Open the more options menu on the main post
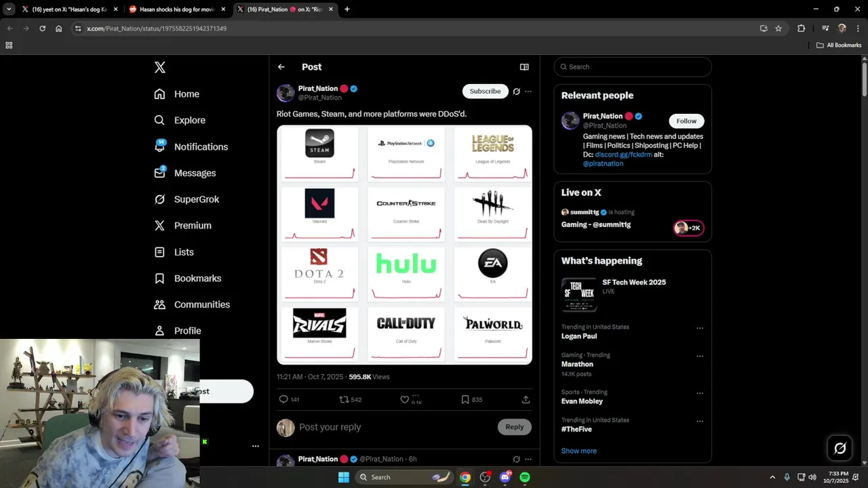868x488 pixels. 528,91
